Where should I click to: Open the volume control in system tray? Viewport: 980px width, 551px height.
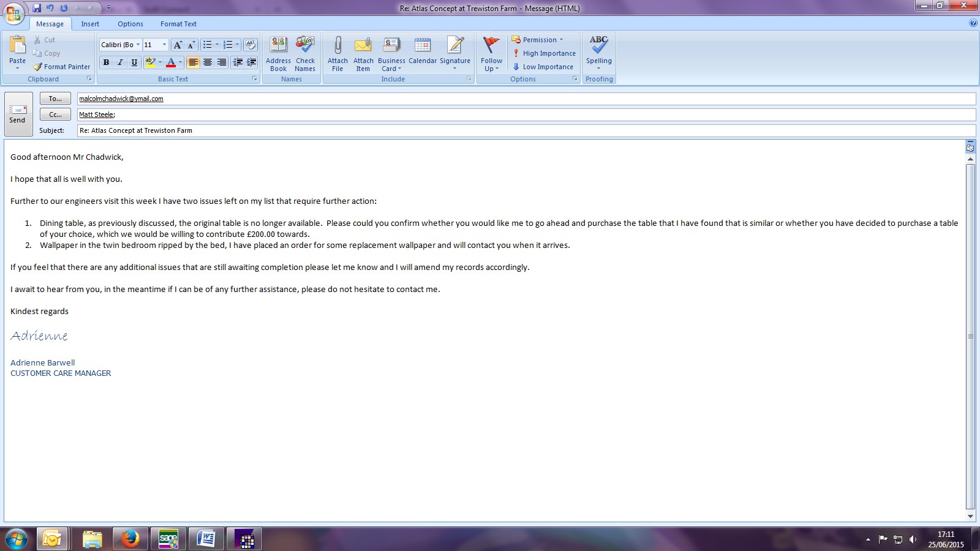913,539
